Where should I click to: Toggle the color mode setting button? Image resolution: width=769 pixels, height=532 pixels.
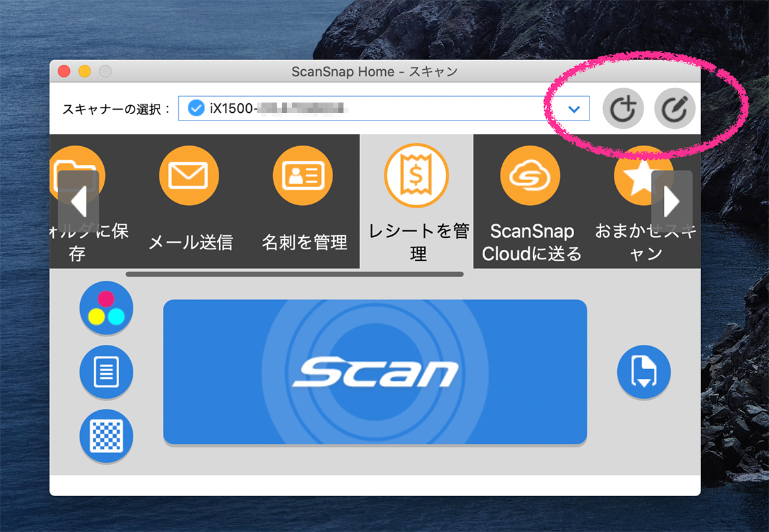pos(106,308)
